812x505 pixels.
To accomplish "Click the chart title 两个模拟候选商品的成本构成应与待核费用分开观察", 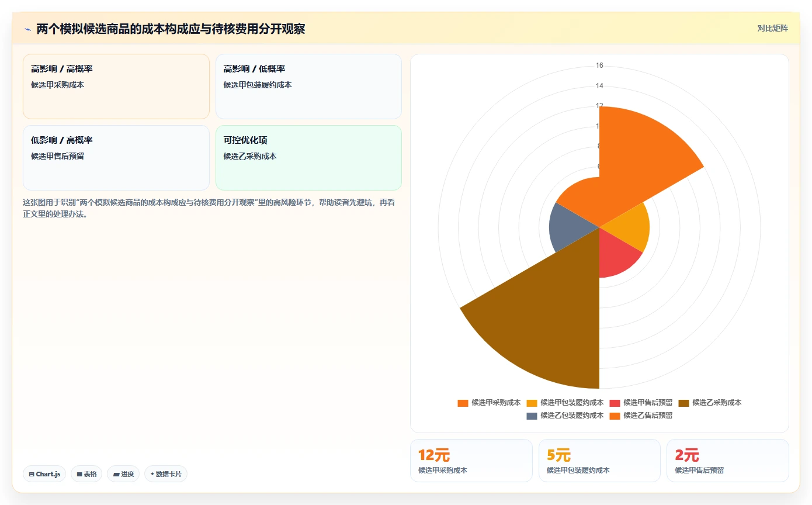I will click(x=171, y=29).
